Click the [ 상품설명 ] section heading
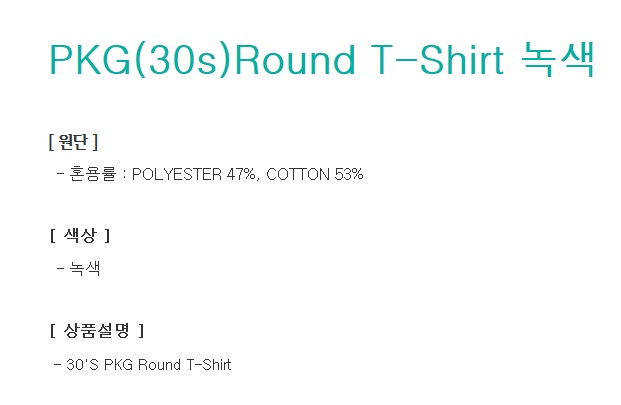621x405 pixels. coord(97,331)
